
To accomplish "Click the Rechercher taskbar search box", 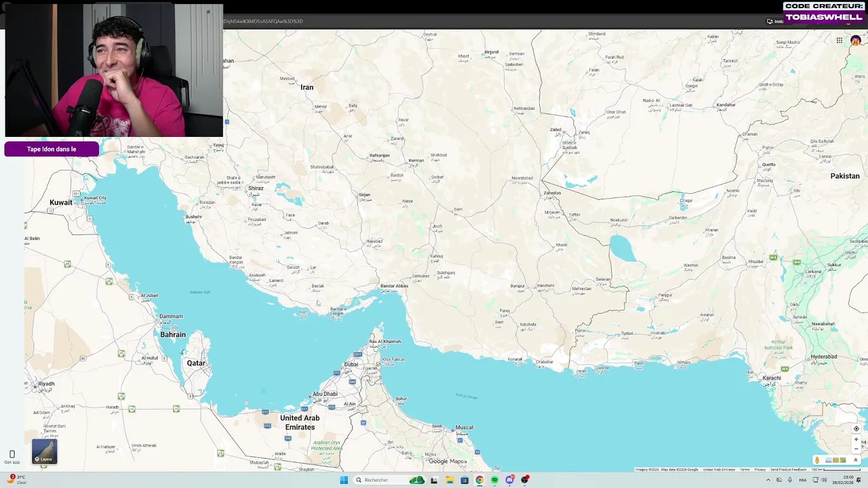I will click(x=389, y=480).
